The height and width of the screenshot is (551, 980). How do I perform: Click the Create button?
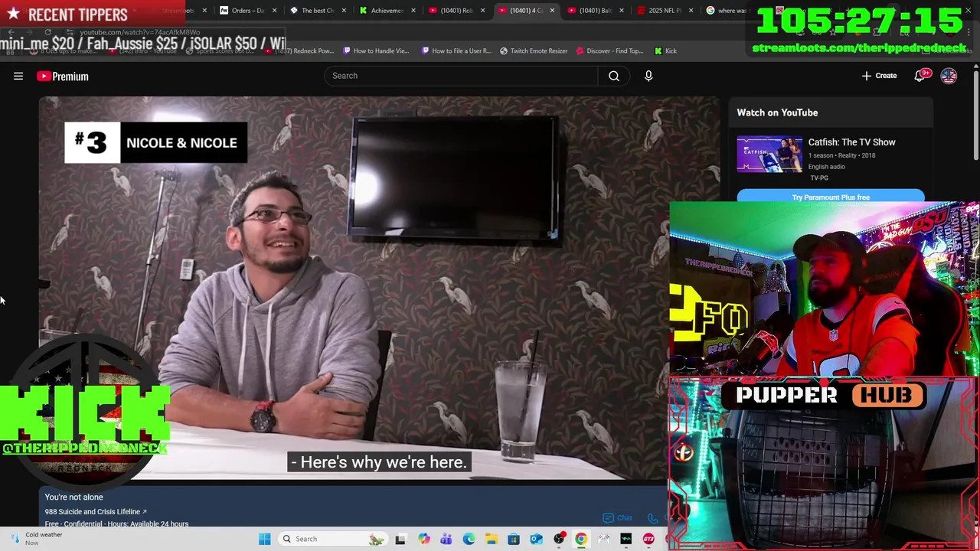tap(879, 76)
